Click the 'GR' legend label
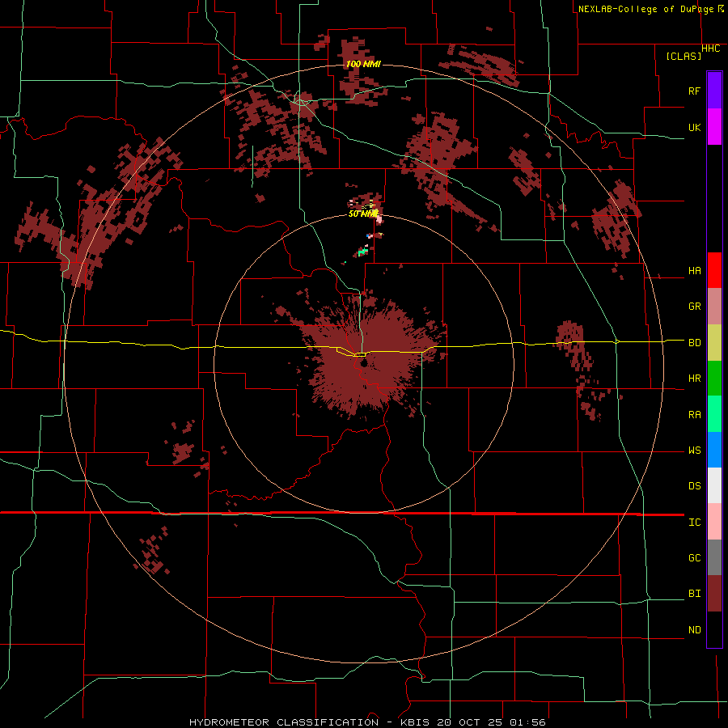This screenshot has height=728, width=728. click(694, 307)
